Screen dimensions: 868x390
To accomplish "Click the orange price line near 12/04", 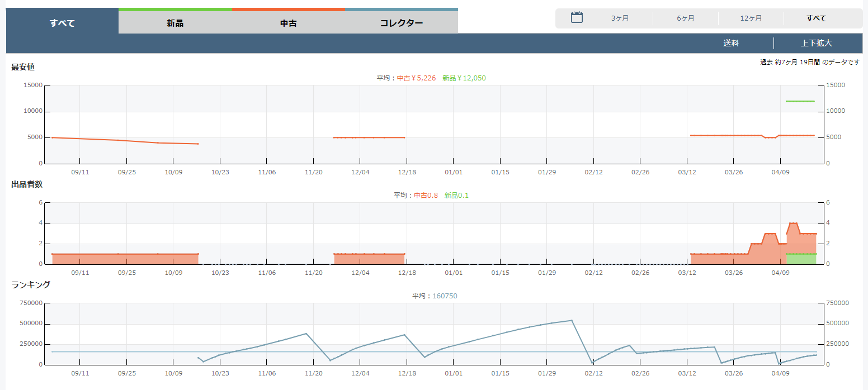I will pyautogui.click(x=360, y=137).
